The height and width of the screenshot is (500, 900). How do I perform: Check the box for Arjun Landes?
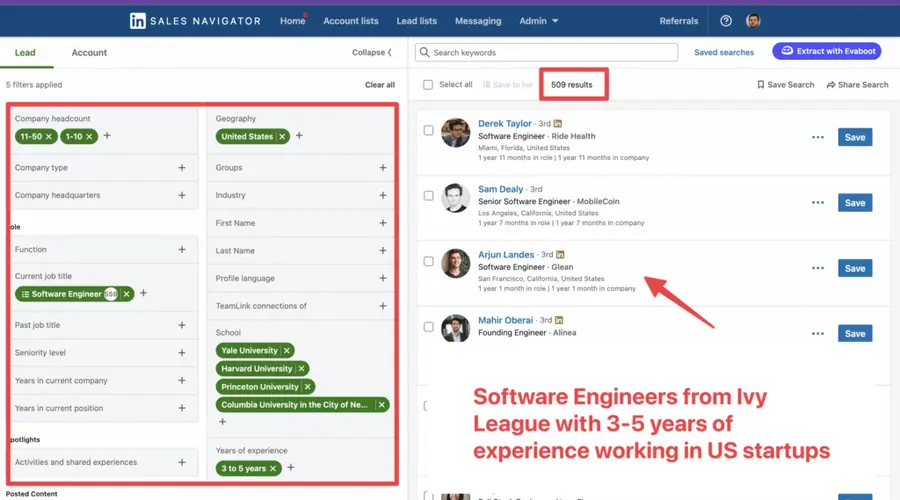tap(428, 261)
